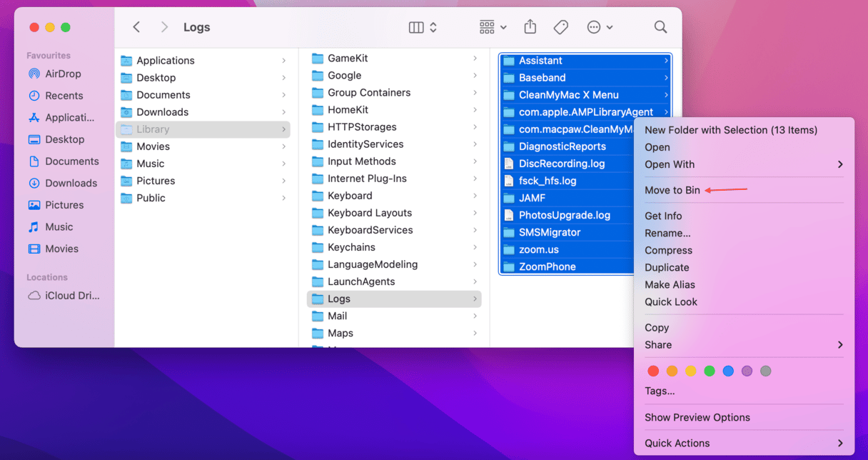The height and width of the screenshot is (460, 868).
Task: Select the Mail folder
Action: click(394, 316)
